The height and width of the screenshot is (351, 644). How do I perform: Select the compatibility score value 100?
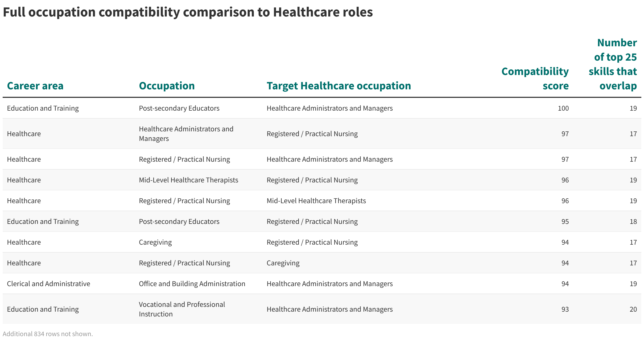[x=563, y=108]
